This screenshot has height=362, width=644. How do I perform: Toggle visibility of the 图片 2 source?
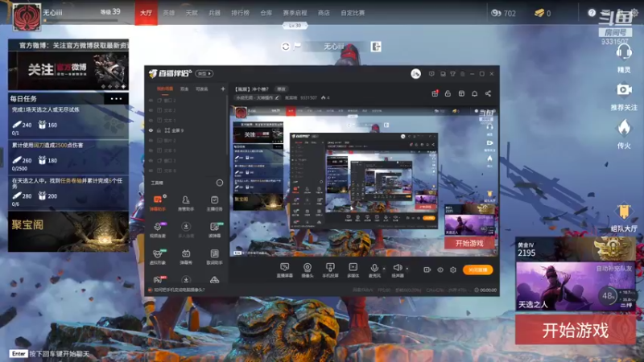click(151, 140)
